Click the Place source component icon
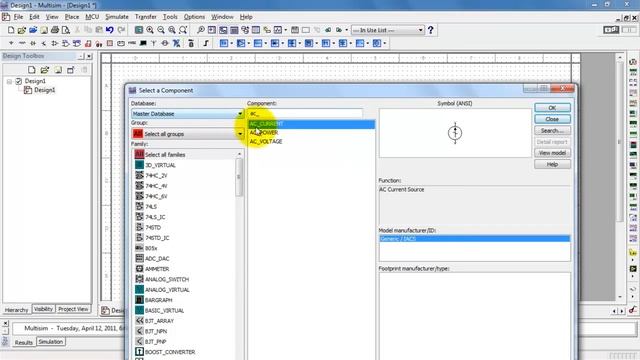Viewport: 640px width, 360px height. tap(11, 43)
